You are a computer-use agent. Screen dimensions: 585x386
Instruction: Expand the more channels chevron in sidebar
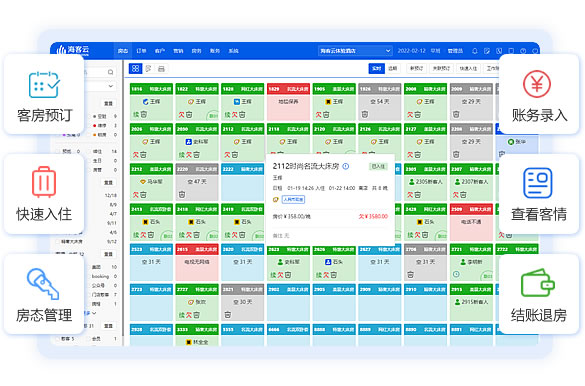click(x=94, y=313)
